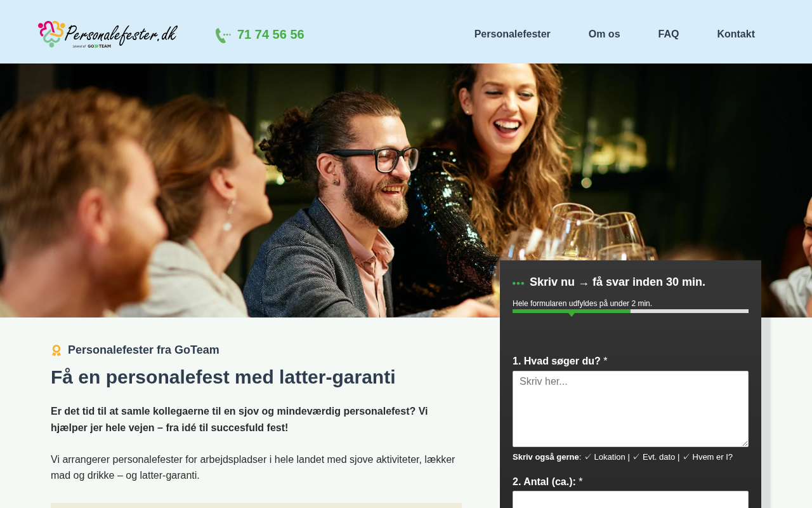Click the checkmark before Evt. dato
Screen dimensions: 812x508
point(636,457)
